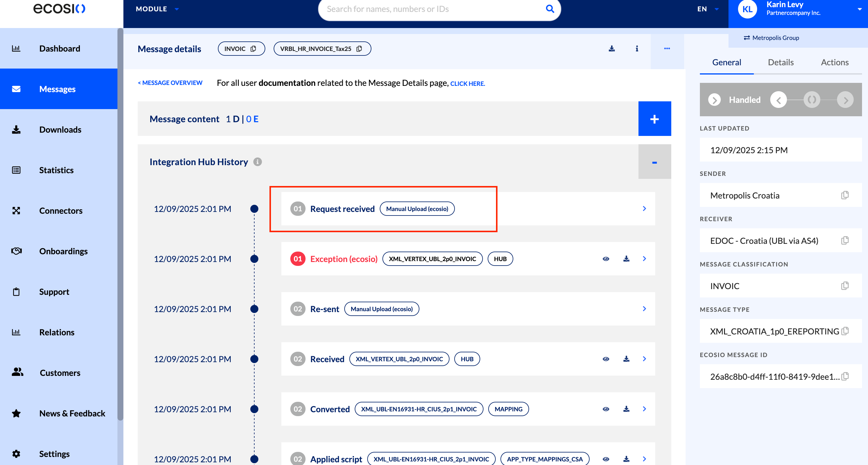Open the documentation CLICK HERE link
This screenshot has width=868, height=465.
pos(467,83)
